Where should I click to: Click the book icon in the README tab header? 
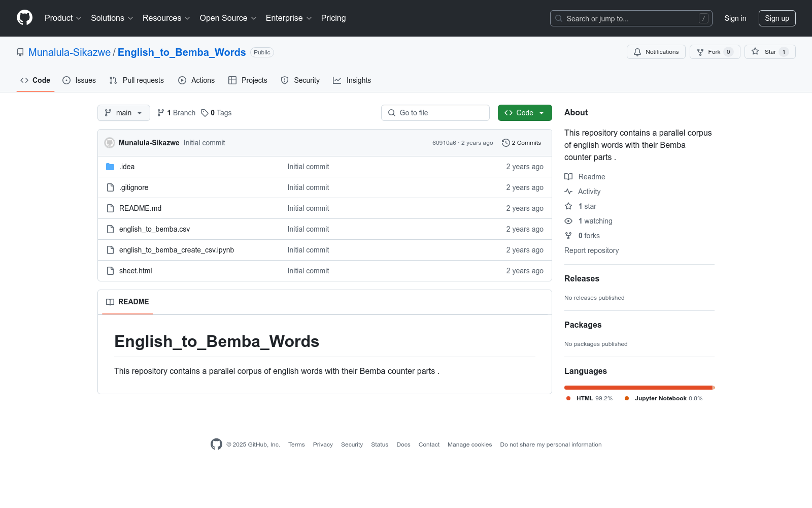pos(110,302)
